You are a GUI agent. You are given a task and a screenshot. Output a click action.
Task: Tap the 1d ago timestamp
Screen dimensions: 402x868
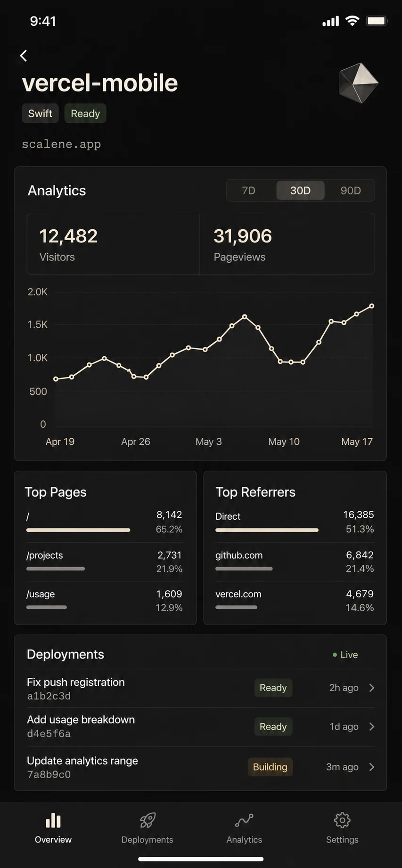click(345, 727)
